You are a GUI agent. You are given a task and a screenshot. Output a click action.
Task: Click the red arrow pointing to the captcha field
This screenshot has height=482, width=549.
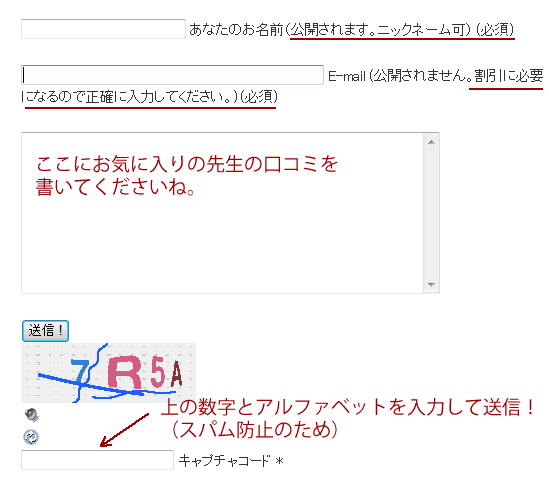124,430
